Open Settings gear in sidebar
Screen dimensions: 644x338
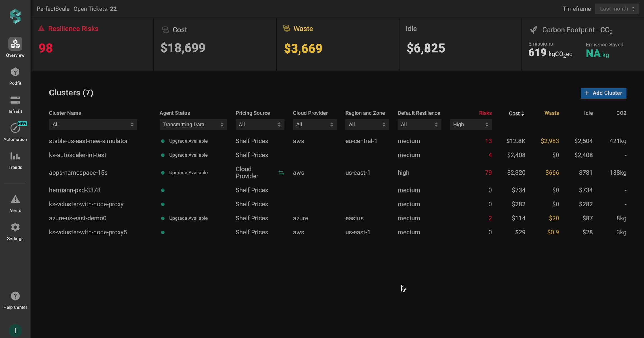point(15,231)
